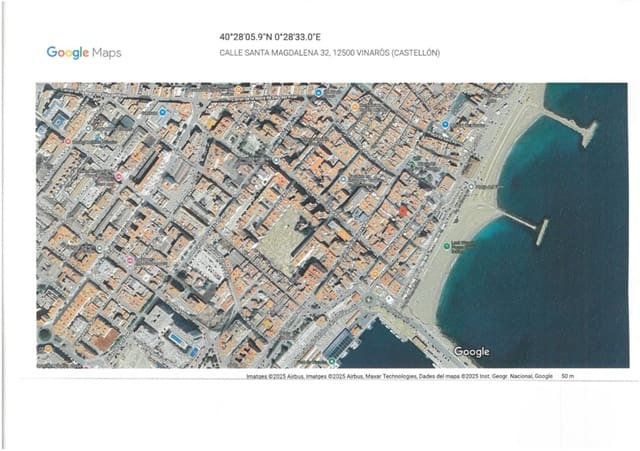
Task: Click the 50 m scale bar
Action: point(568,376)
